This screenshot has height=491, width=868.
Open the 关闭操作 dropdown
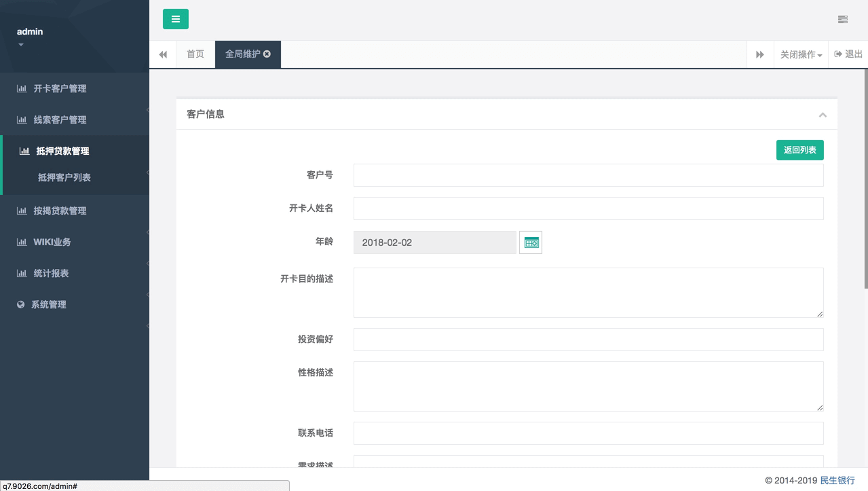pos(801,54)
